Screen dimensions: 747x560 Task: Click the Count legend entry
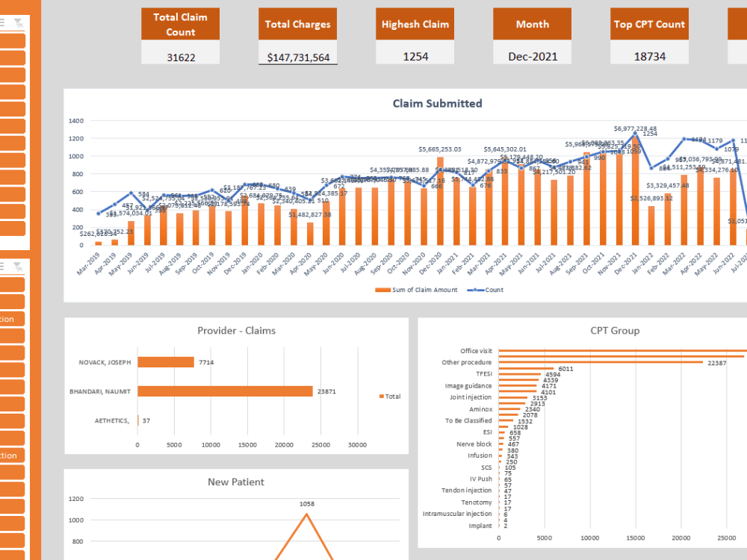point(486,290)
